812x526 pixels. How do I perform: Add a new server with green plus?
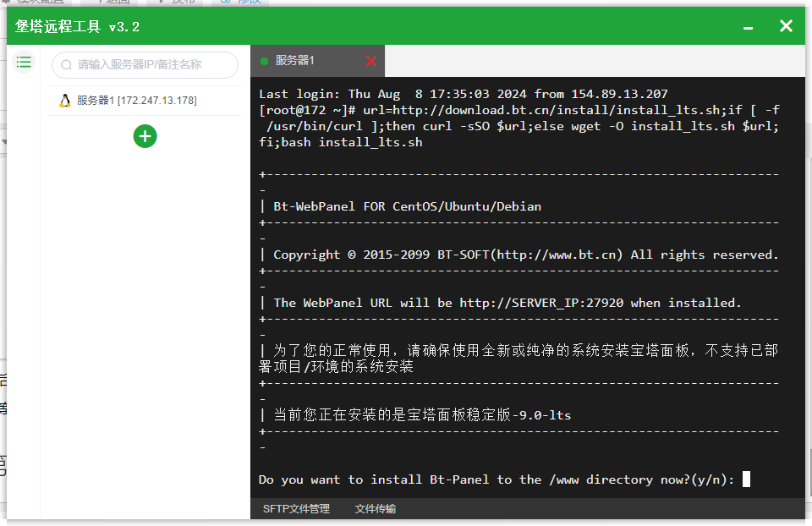145,136
